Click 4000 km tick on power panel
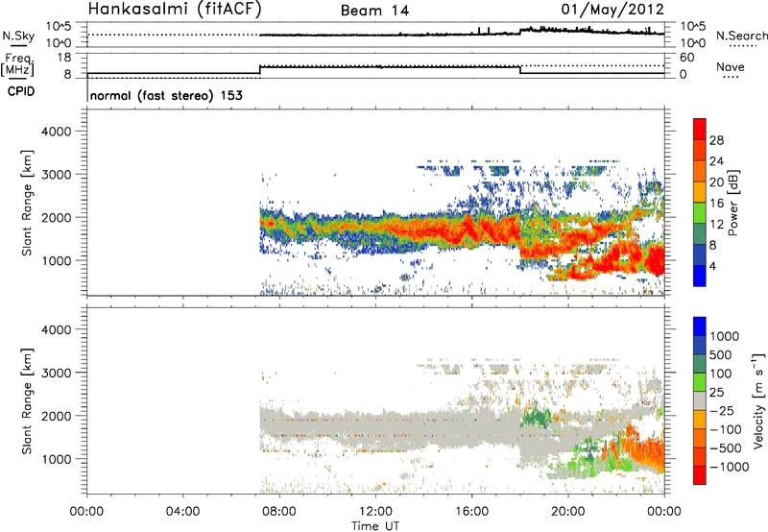The image size is (768, 532). point(56,132)
